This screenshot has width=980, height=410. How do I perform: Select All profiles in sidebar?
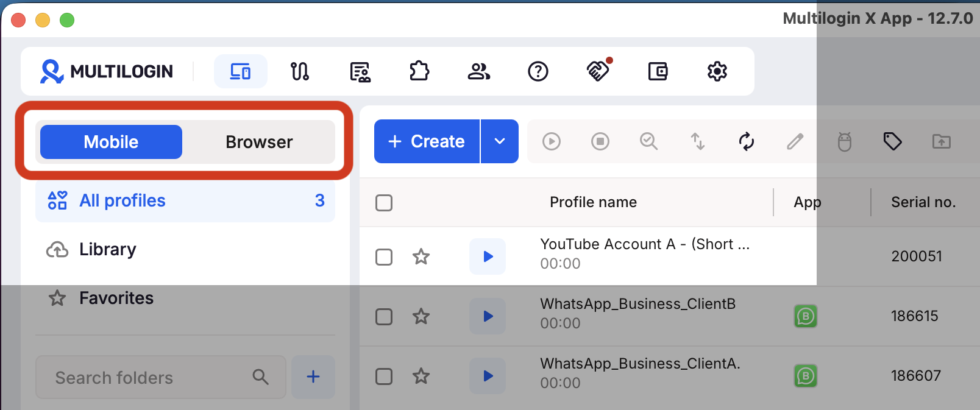185,200
